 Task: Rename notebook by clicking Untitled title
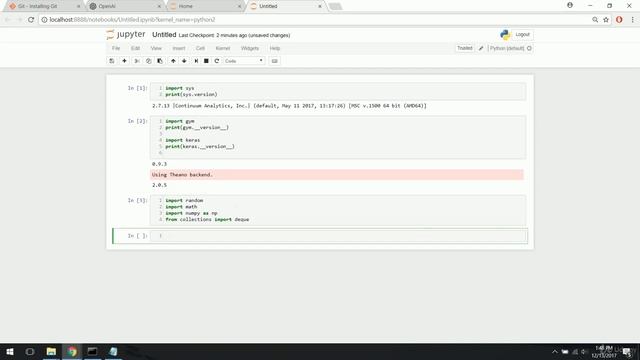[164, 35]
